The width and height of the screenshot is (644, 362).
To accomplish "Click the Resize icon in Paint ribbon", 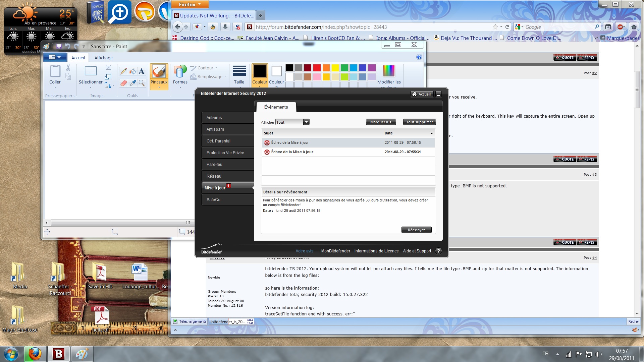I will [x=108, y=77].
